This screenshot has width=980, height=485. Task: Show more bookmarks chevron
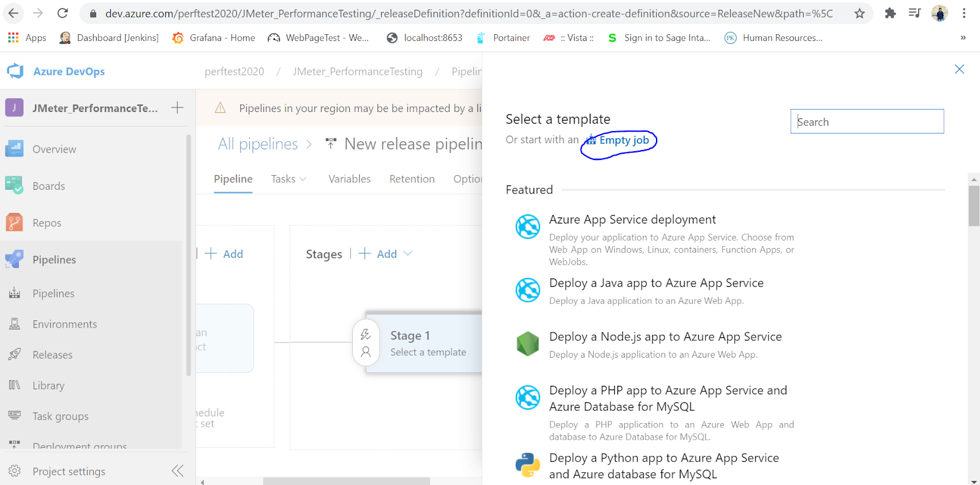[x=963, y=38]
